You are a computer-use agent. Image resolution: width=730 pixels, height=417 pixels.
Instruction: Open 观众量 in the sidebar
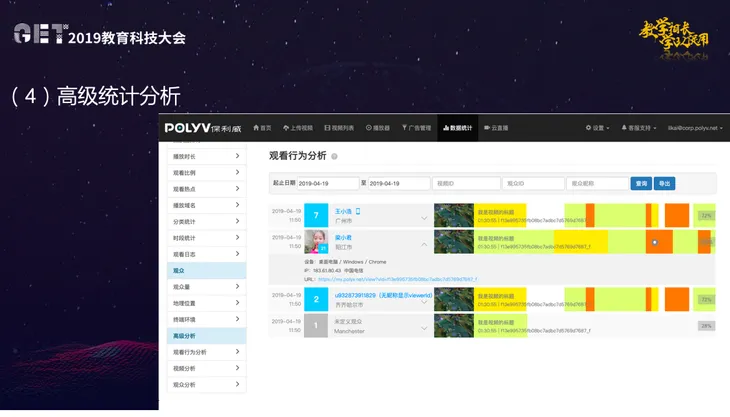[206, 287]
